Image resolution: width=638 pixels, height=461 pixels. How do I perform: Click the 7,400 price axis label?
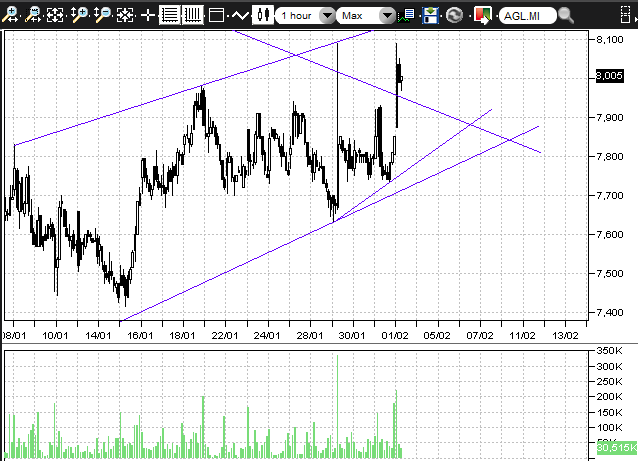(x=610, y=312)
